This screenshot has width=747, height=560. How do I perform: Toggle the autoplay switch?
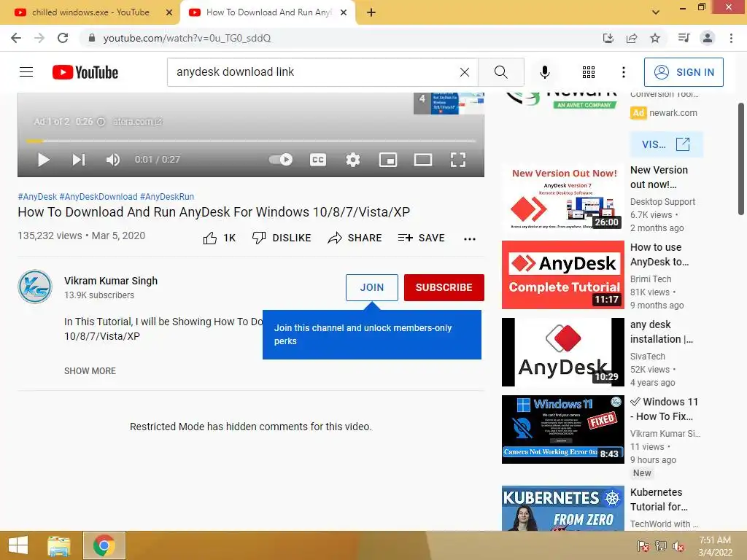[x=281, y=160]
